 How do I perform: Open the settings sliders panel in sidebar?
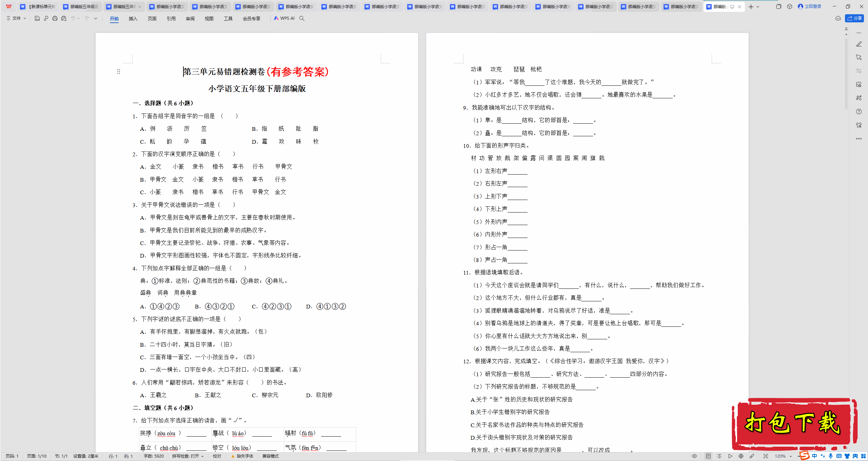[x=859, y=71]
